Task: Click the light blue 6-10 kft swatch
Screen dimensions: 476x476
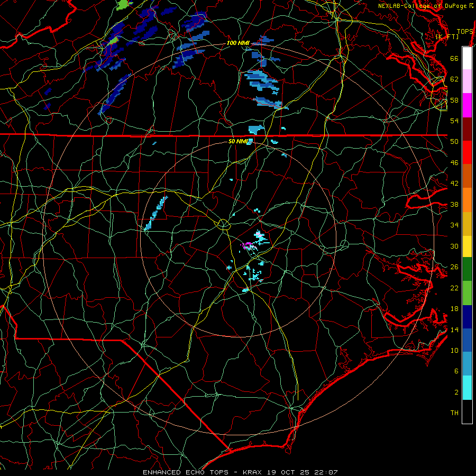Action: coord(467,364)
